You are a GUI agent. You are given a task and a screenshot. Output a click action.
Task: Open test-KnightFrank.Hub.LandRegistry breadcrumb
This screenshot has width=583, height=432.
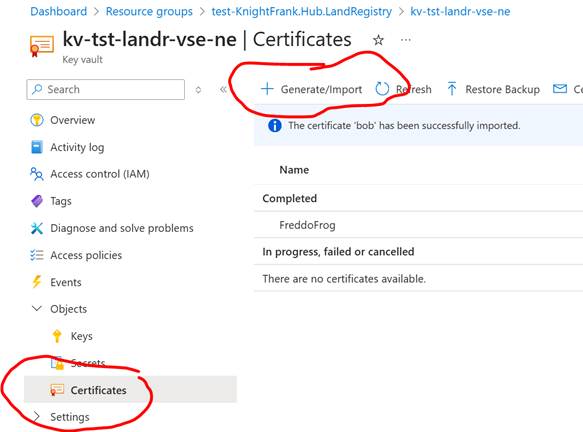click(302, 12)
